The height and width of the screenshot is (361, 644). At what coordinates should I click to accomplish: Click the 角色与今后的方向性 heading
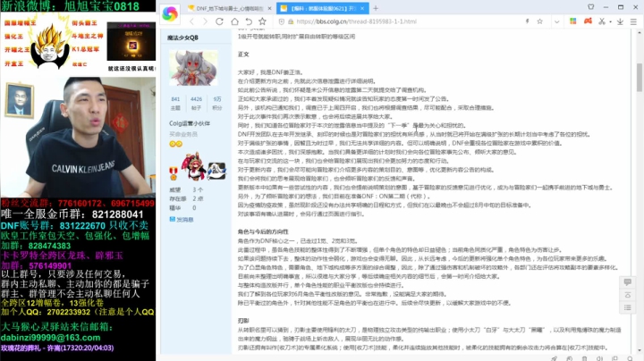[263, 231]
